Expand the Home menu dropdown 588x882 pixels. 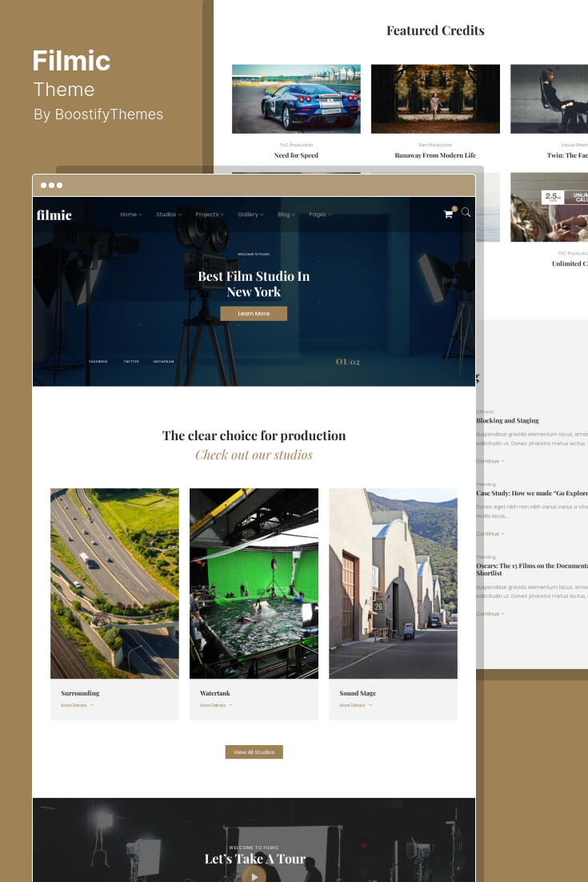point(131,214)
